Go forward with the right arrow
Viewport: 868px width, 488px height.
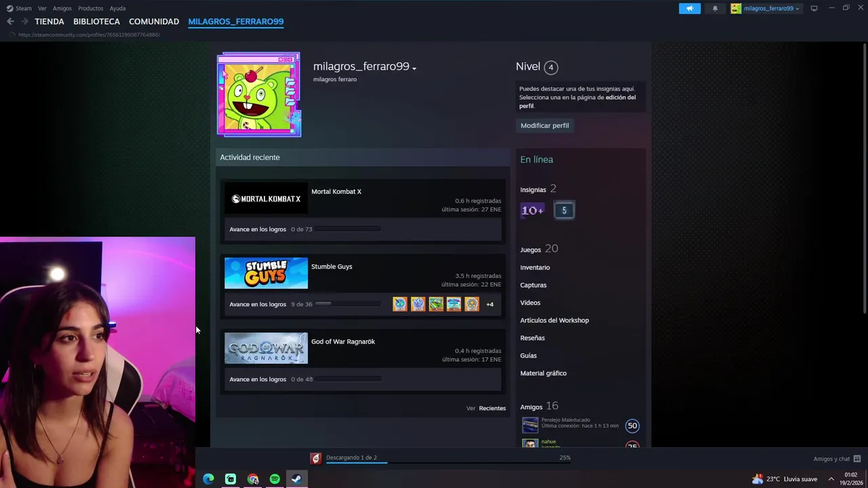[24, 22]
